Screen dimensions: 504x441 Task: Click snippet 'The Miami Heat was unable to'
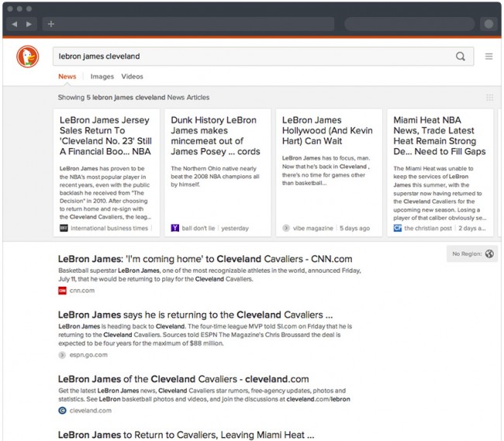tap(440, 193)
